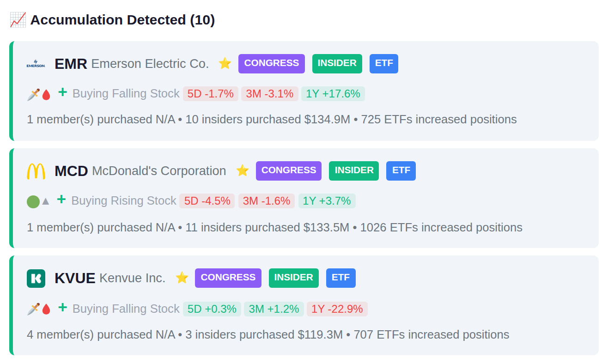Image resolution: width=608 pixels, height=364 pixels.
Task: Toggle the Kenvue Inc. favorite star
Action: tap(182, 278)
